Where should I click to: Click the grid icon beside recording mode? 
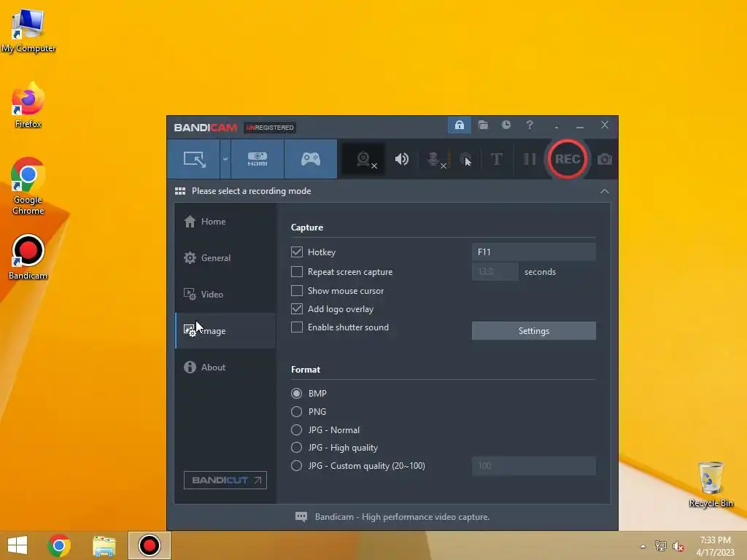(x=180, y=191)
